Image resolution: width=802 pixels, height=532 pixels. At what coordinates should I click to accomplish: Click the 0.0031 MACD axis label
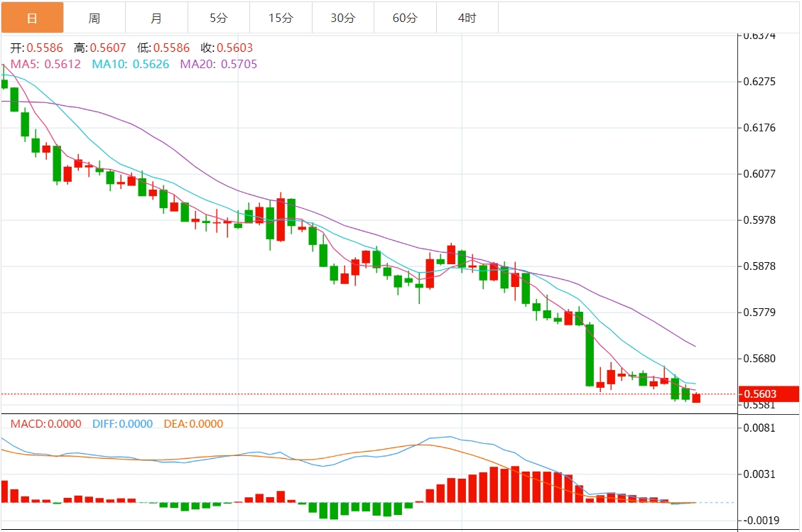point(759,474)
